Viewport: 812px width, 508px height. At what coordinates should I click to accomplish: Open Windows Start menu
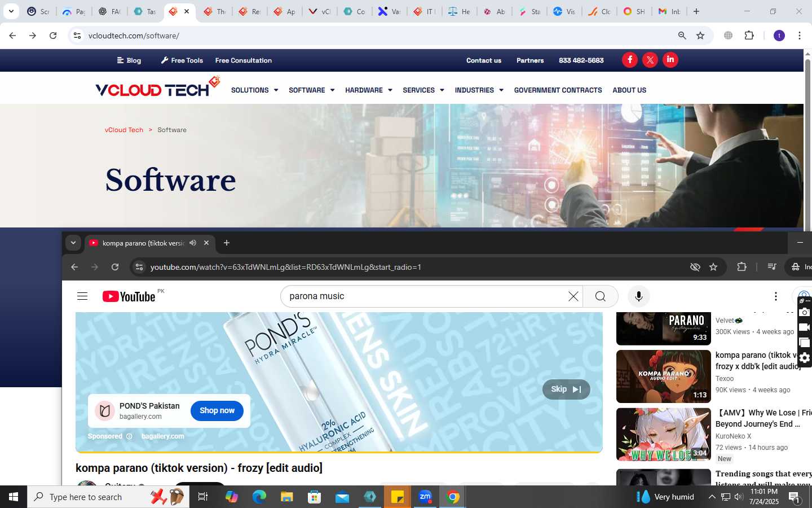[14, 497]
